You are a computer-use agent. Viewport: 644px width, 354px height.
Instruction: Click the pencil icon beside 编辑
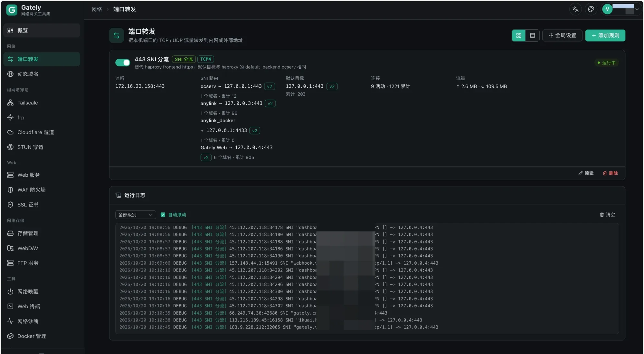tap(580, 173)
